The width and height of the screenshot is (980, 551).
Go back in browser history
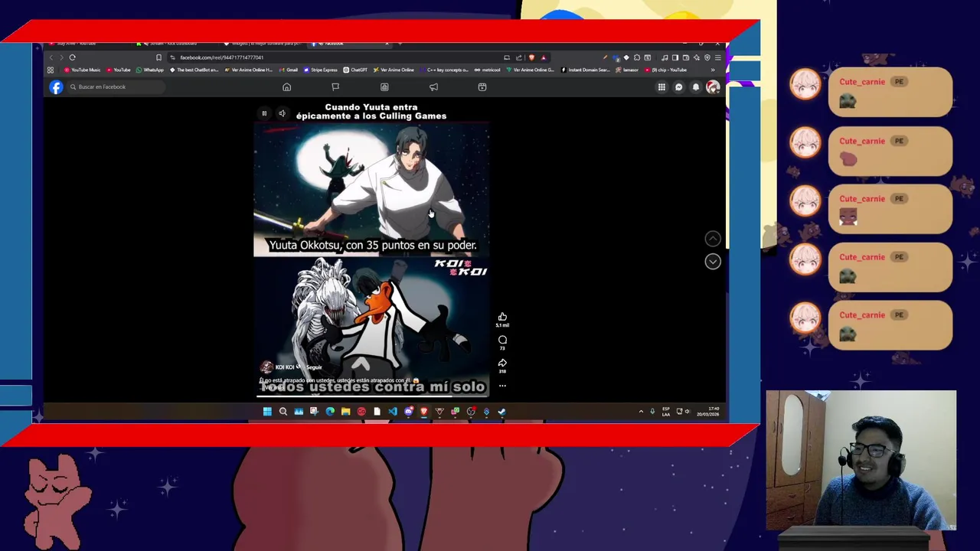pos(51,57)
